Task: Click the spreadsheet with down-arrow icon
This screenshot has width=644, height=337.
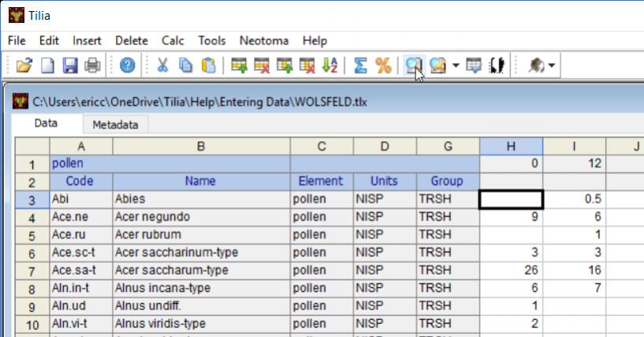Action: point(474,66)
